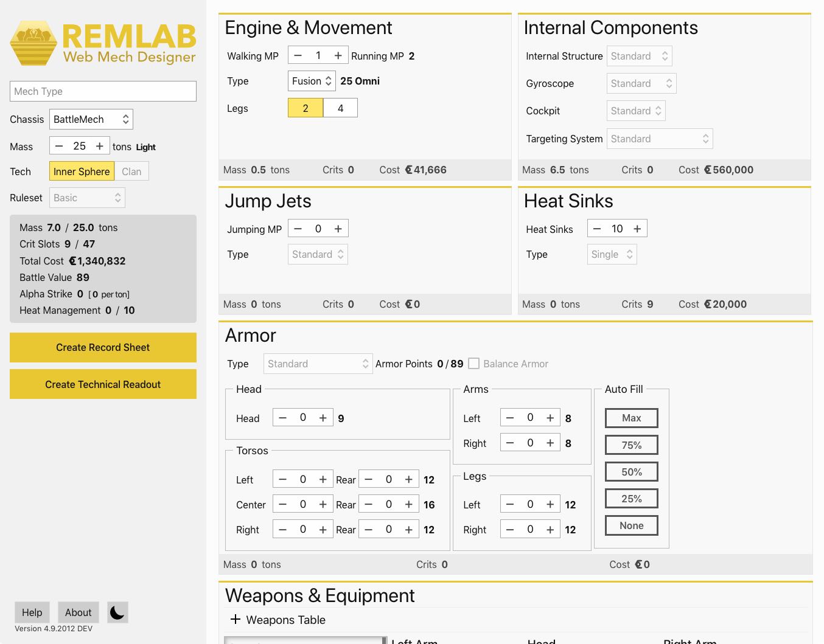Open the Chassis BattleMech dropdown

91,119
